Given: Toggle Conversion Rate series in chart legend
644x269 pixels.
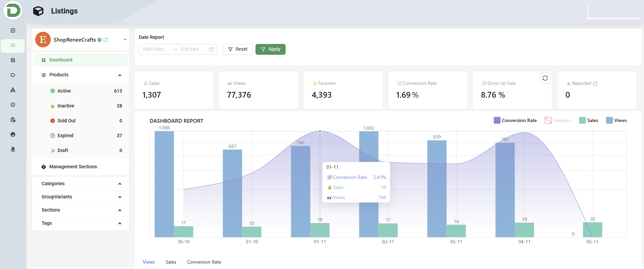Looking at the screenshot, I should 515,120.
